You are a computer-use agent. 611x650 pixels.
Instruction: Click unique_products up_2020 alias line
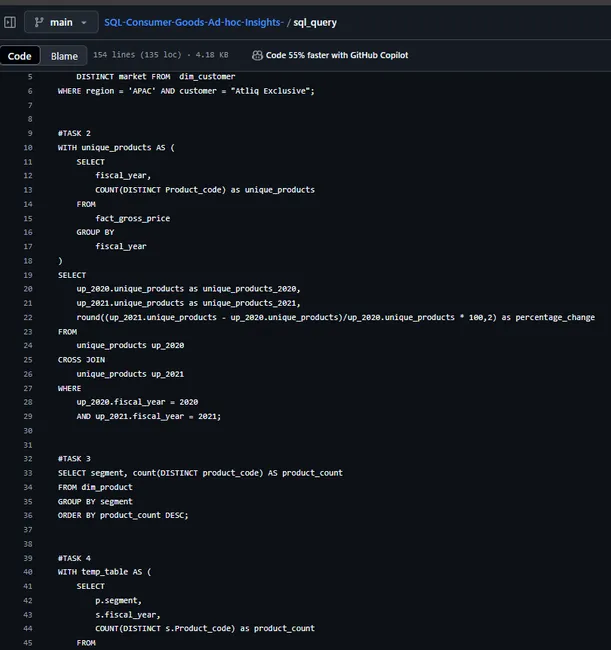pos(130,345)
